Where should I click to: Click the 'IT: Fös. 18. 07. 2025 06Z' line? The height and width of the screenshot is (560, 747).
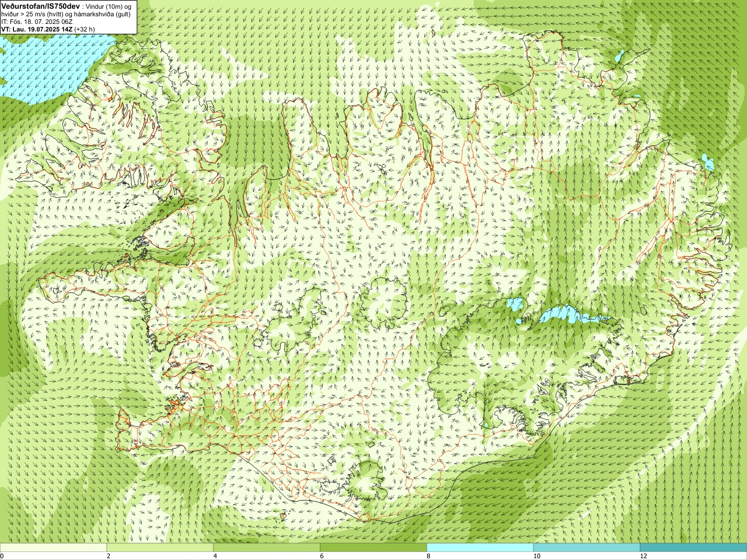[37, 22]
